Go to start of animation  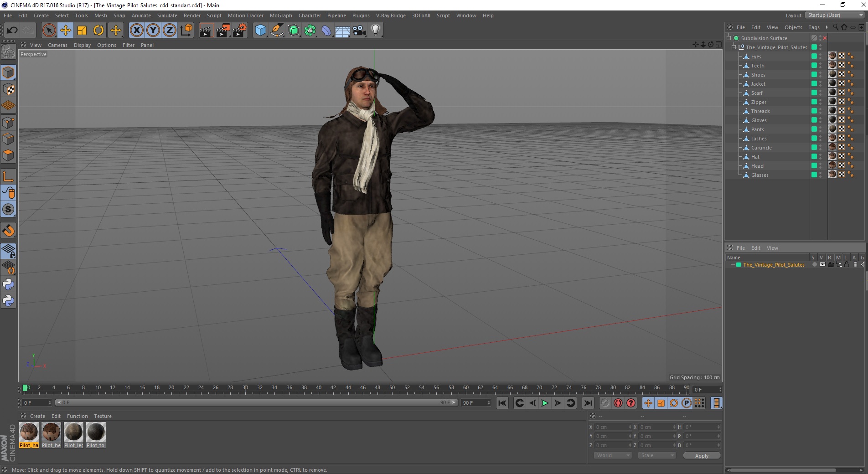502,403
